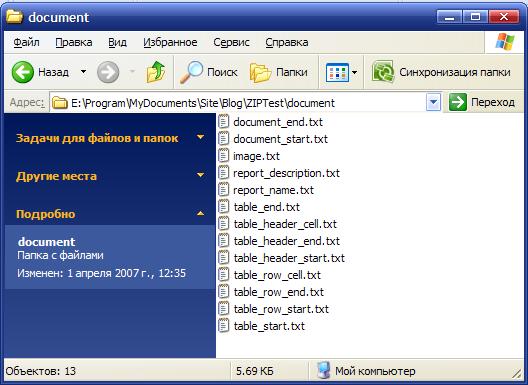This screenshot has height=385, width=528.
Task: Click title bar folder icon
Action: pyautogui.click(x=14, y=17)
